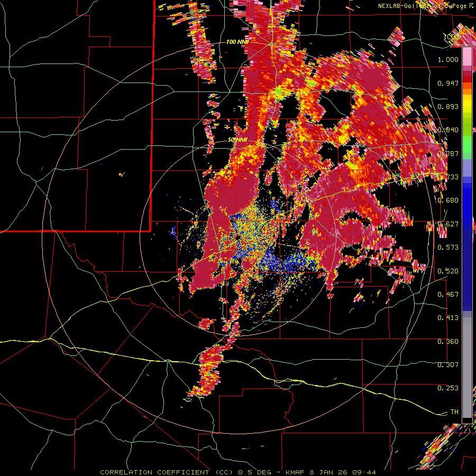Select the 0.253 scale value
Image resolution: width=476 pixels, height=476 pixels.
pos(448,388)
